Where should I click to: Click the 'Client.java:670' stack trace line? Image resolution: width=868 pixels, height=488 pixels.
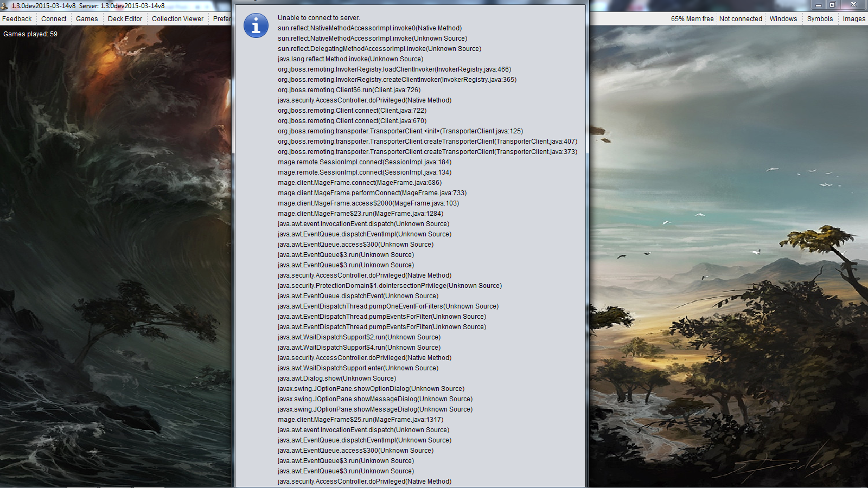click(x=352, y=121)
